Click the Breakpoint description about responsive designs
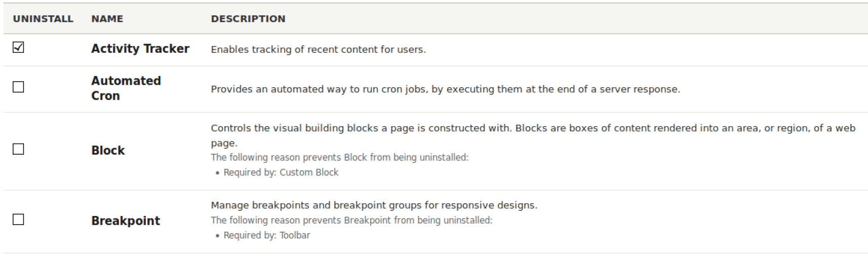The width and height of the screenshot is (868, 255). tap(374, 205)
